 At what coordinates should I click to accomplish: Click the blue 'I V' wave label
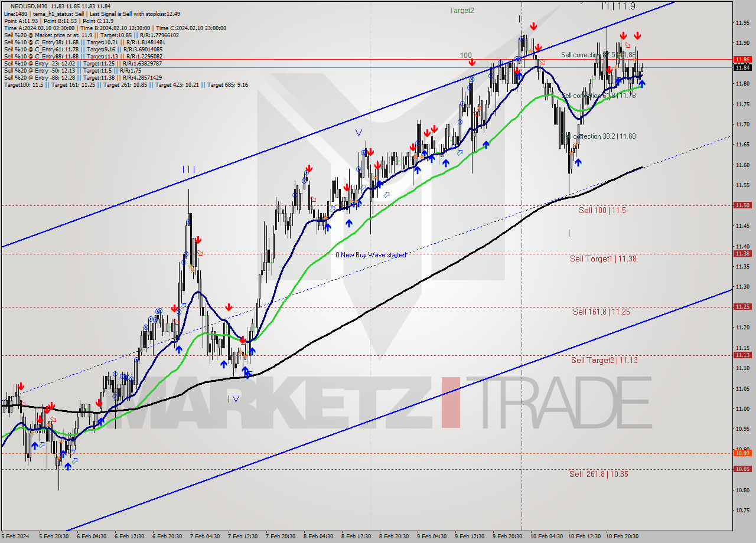click(234, 399)
